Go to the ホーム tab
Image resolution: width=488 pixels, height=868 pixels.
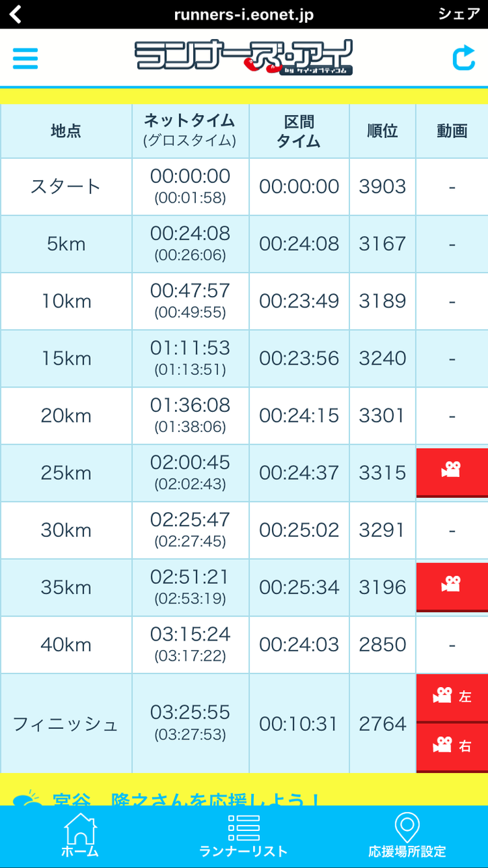(80, 835)
